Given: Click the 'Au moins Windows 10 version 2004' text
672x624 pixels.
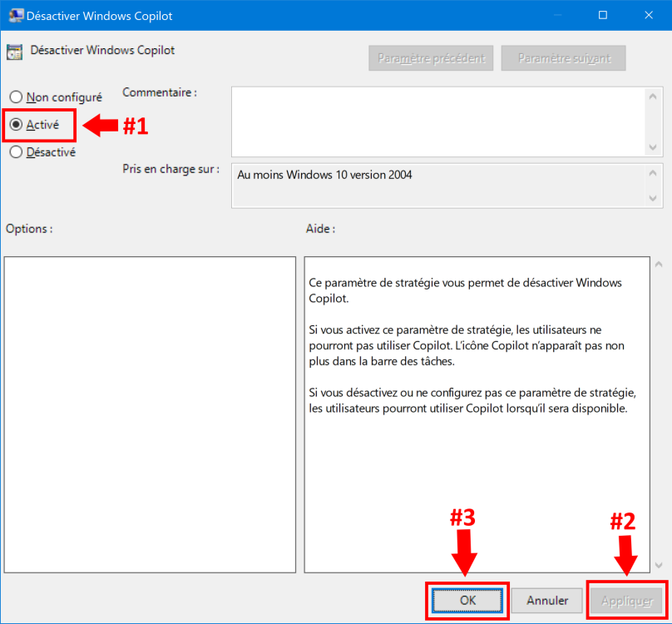Looking at the screenshot, I should pyautogui.click(x=324, y=175).
